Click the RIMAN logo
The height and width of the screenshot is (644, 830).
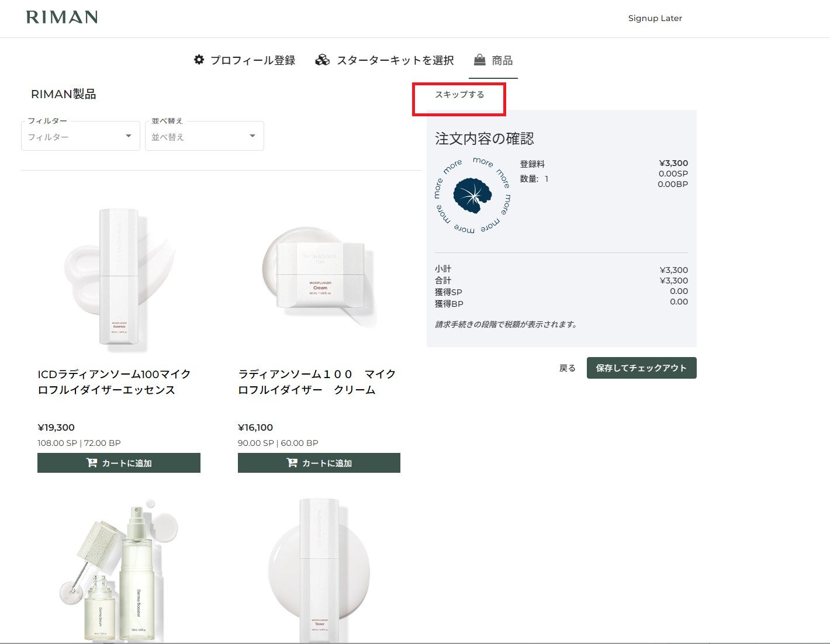pos(62,17)
